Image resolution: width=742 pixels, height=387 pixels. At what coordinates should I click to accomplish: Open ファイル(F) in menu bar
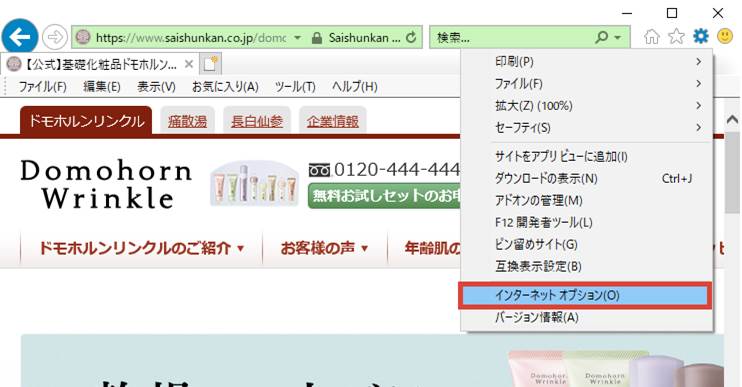pos(42,87)
